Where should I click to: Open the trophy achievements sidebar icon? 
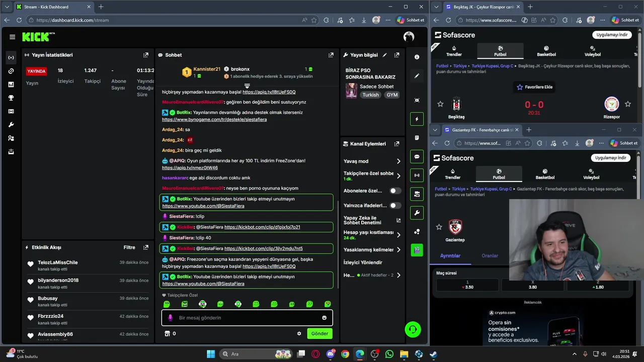click(x=11, y=98)
